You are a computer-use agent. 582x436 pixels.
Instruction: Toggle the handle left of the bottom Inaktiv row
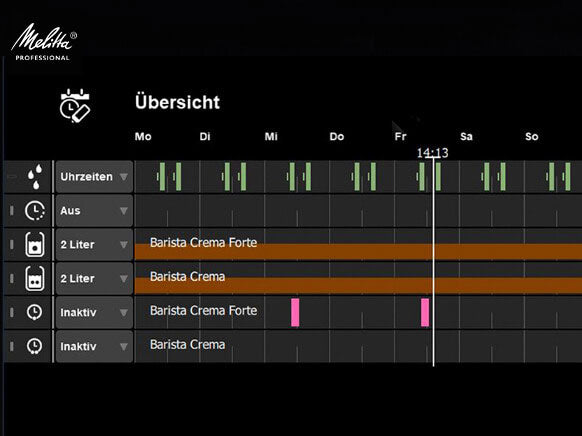pyautogui.click(x=12, y=346)
